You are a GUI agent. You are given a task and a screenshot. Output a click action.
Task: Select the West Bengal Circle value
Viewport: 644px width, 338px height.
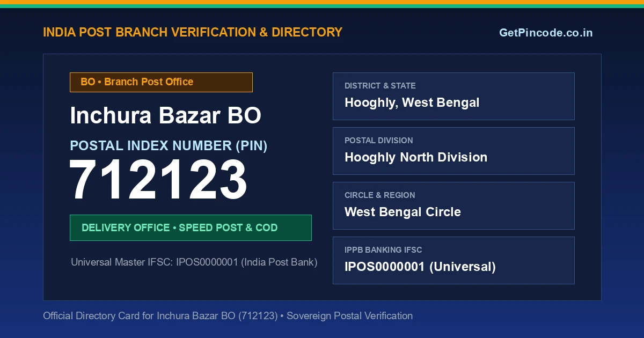tap(402, 212)
